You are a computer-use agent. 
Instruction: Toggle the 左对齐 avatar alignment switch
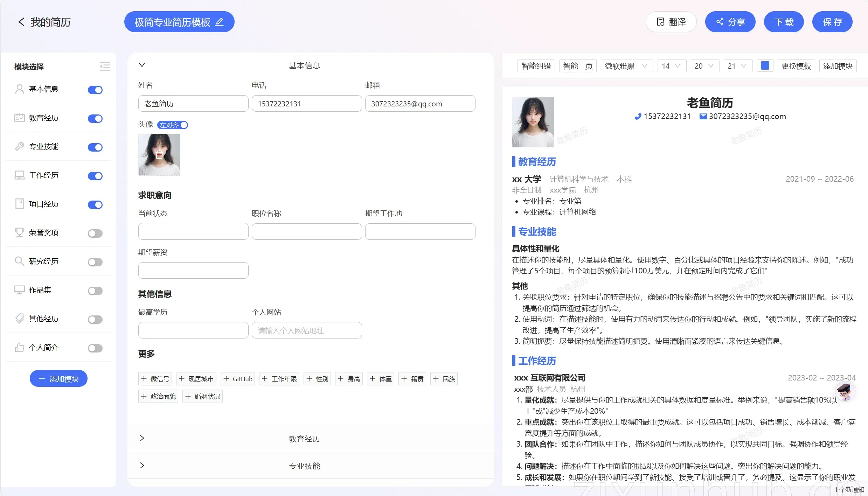[x=173, y=125]
